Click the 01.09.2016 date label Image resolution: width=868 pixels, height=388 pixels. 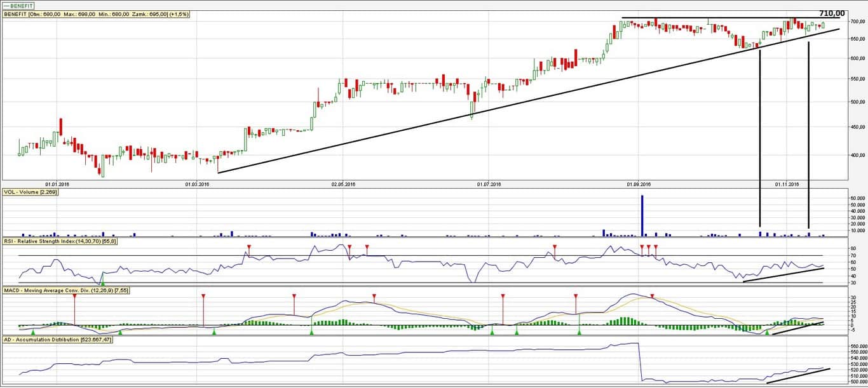639,184
